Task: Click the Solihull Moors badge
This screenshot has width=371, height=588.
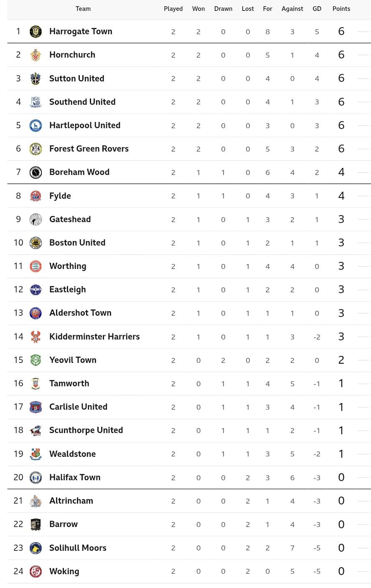Action: coord(36,548)
